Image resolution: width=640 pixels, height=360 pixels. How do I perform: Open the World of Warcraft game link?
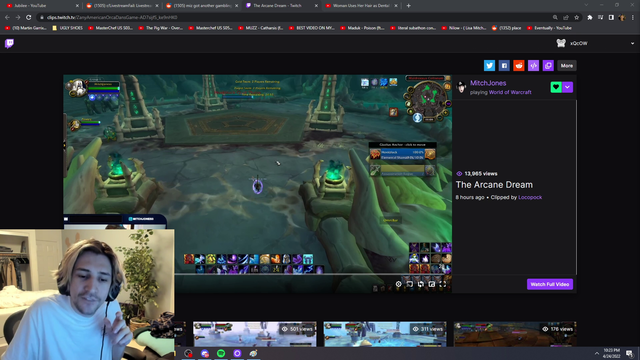[510, 92]
